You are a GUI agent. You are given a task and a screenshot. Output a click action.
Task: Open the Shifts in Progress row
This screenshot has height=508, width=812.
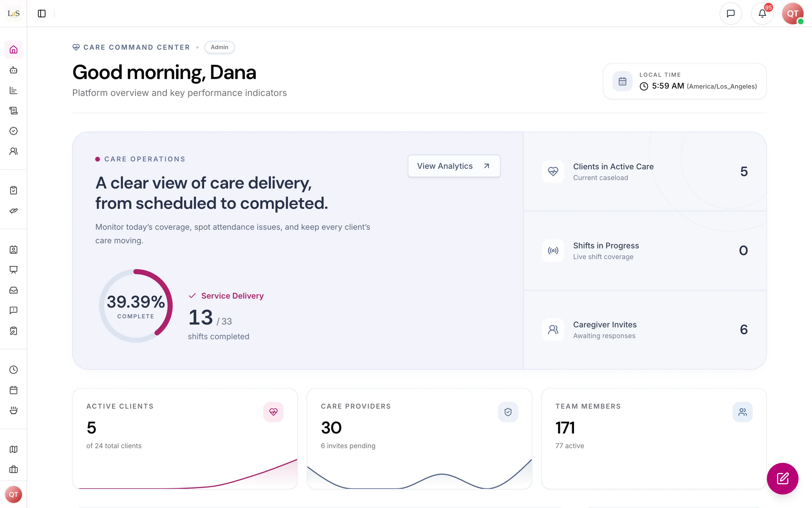645,251
